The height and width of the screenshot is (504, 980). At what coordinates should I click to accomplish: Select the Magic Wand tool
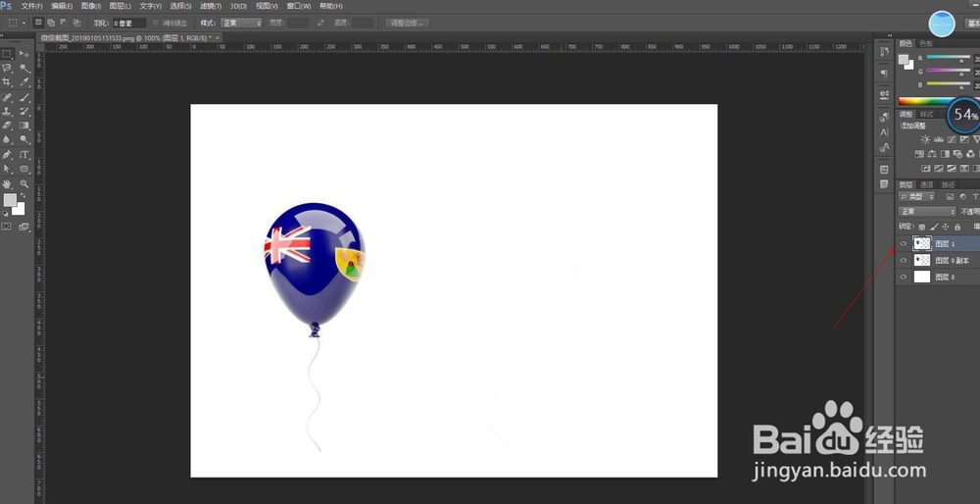point(24,69)
